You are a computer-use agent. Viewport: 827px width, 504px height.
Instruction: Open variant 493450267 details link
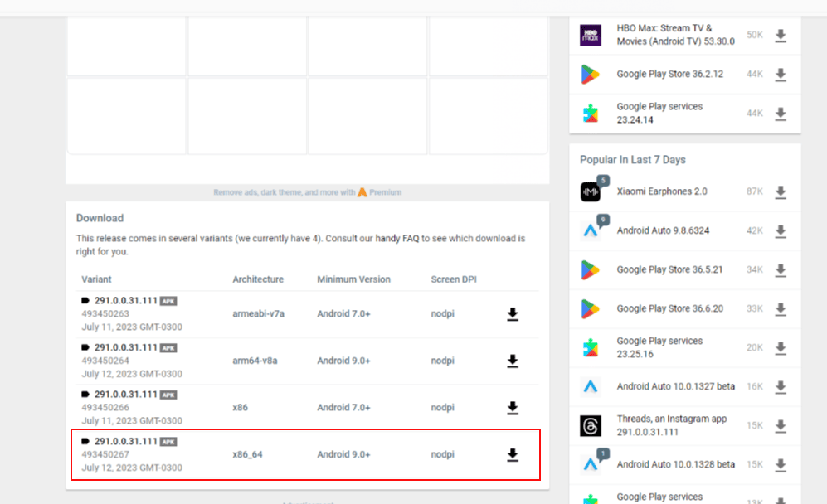(x=104, y=453)
